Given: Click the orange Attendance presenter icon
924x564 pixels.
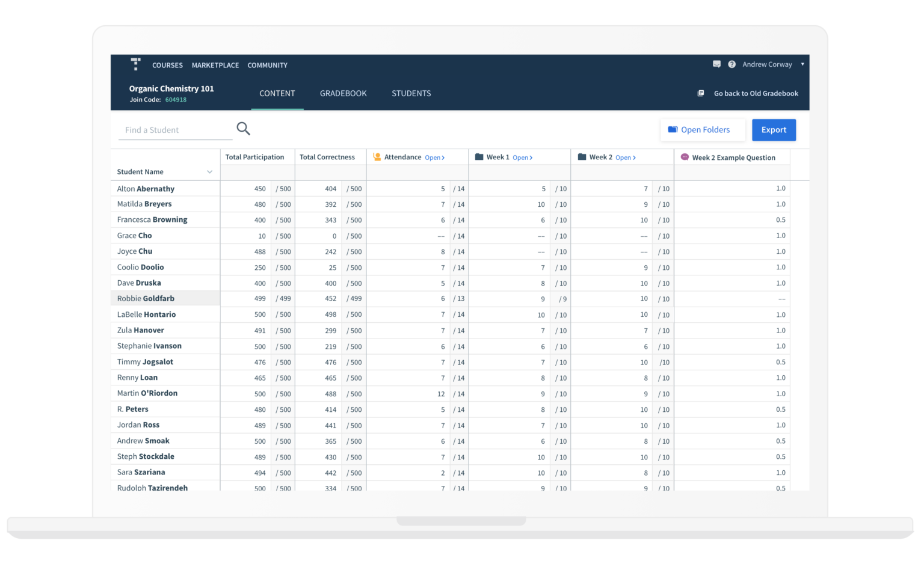Looking at the screenshot, I should 377,156.
